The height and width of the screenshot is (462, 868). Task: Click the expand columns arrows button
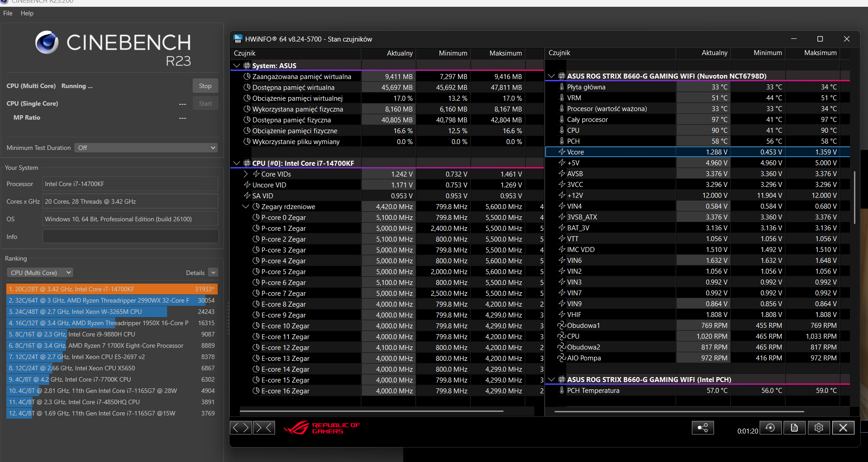point(241,428)
